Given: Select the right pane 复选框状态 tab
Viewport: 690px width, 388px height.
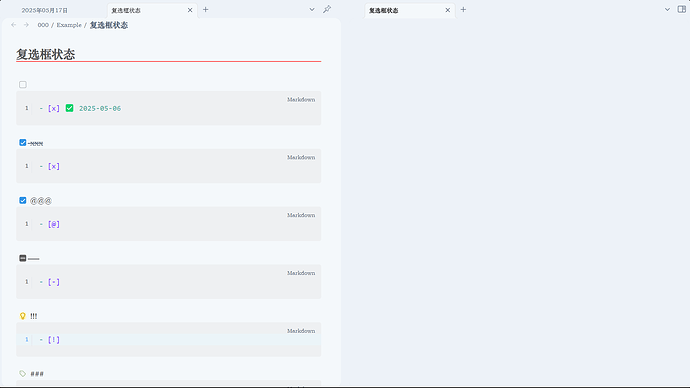Looking at the screenshot, I should click(x=383, y=10).
